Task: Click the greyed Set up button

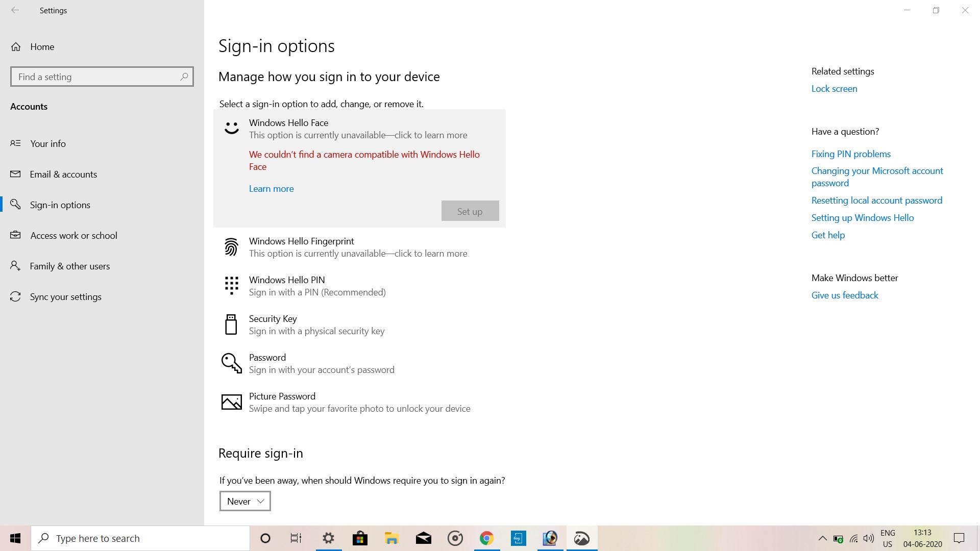Action: (x=470, y=211)
